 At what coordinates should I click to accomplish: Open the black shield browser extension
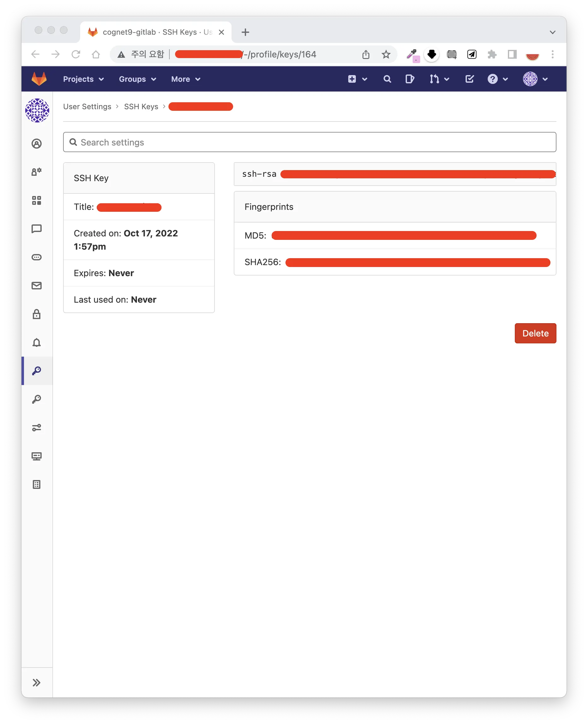[x=431, y=54]
